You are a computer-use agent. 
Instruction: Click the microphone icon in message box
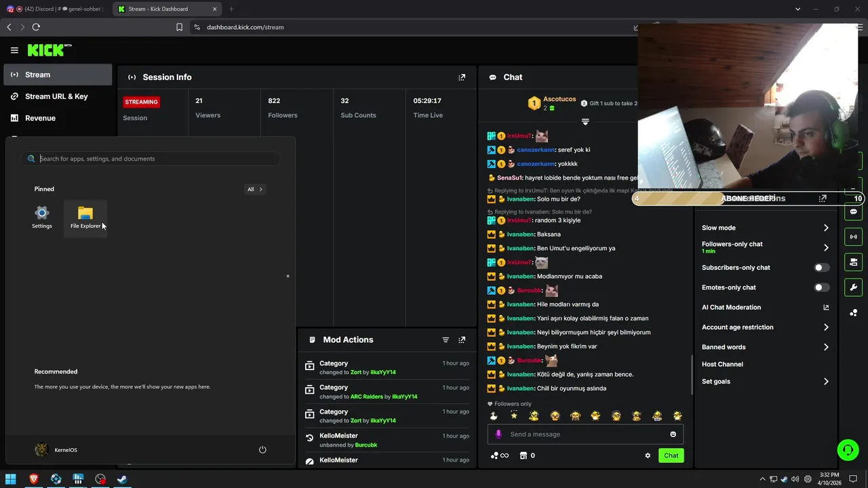[498, 434]
